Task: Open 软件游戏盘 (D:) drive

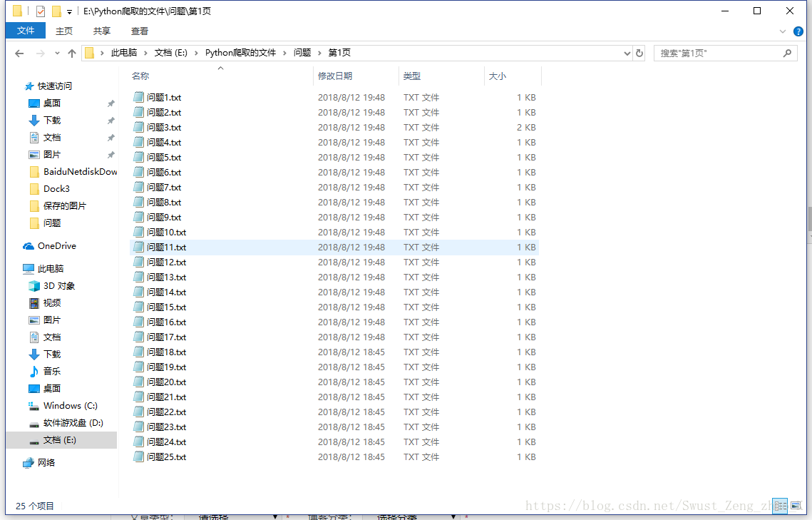Action: (73, 422)
